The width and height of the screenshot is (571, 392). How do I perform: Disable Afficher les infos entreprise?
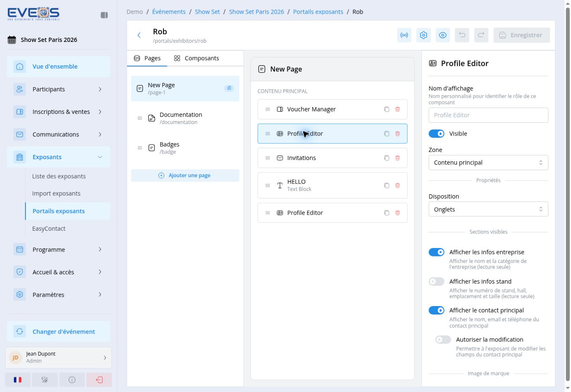coord(436,252)
